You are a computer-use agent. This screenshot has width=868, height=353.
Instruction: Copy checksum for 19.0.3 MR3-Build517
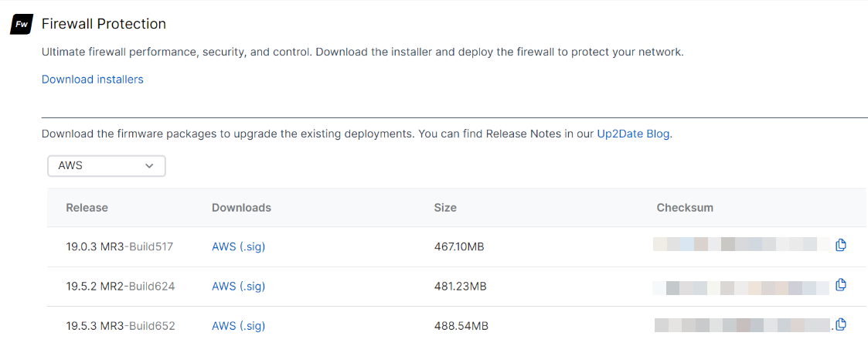pos(841,246)
